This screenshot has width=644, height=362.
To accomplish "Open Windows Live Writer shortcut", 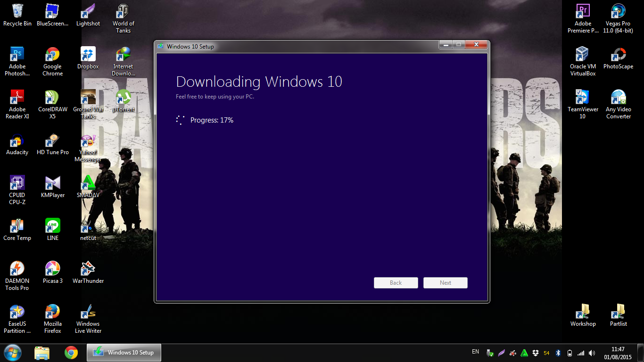I will 88,319.
